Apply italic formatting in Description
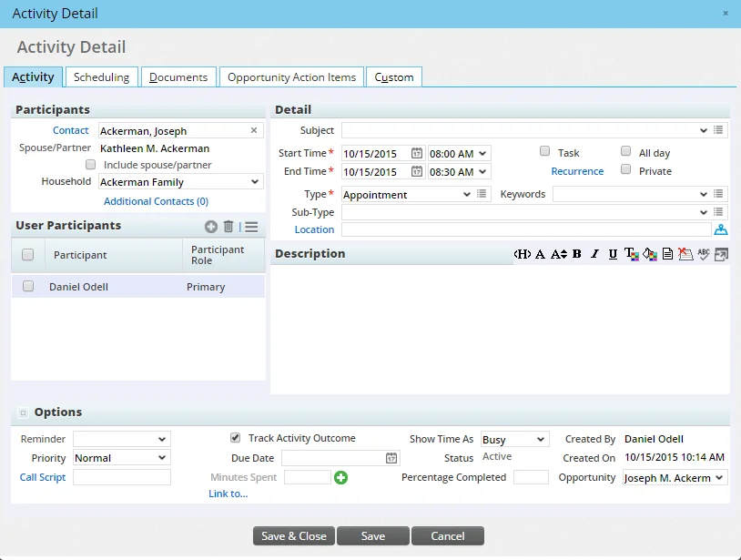The width and height of the screenshot is (741, 560). [594, 254]
